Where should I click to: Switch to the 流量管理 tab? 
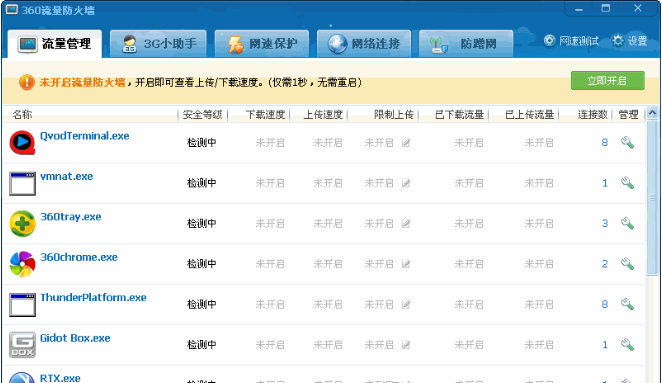pos(54,43)
